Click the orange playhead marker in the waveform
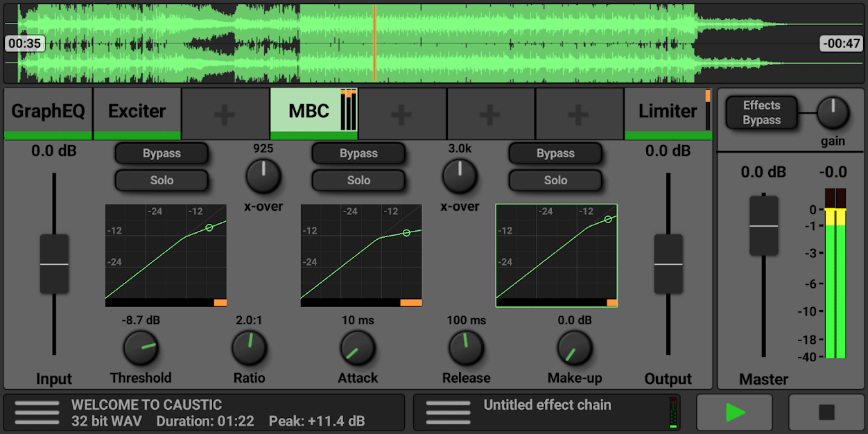This screenshot has height=434, width=868. coord(375,42)
